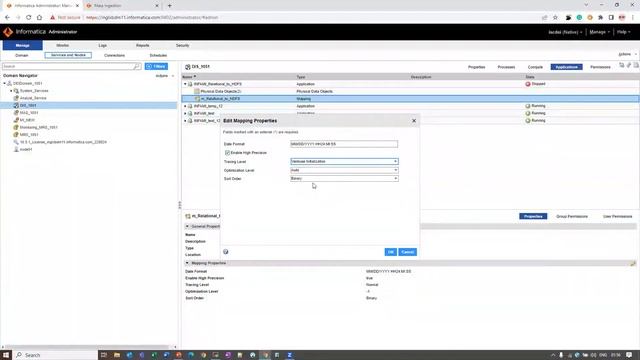Click the System_Services folder icon
This screenshot has height=360, width=640.
click(16, 91)
